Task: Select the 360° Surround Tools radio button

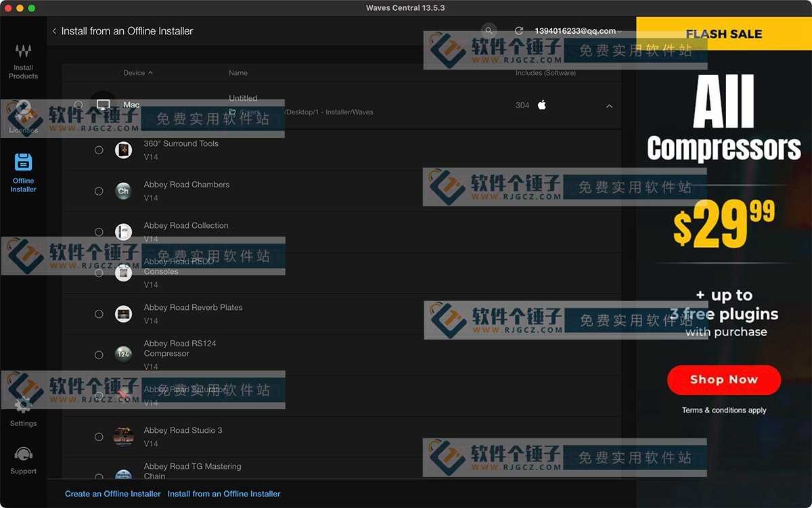Action: 99,150
